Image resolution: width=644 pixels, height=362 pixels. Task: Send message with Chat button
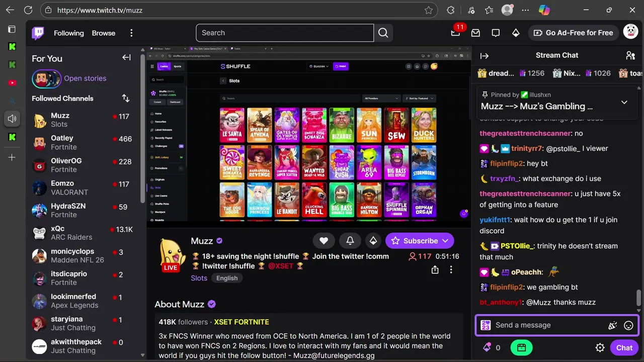(624, 347)
